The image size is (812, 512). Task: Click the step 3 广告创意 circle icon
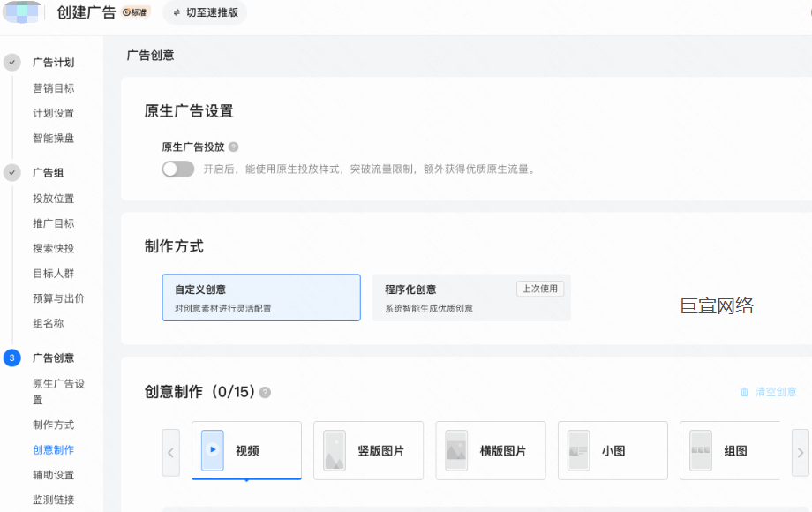click(x=11, y=358)
